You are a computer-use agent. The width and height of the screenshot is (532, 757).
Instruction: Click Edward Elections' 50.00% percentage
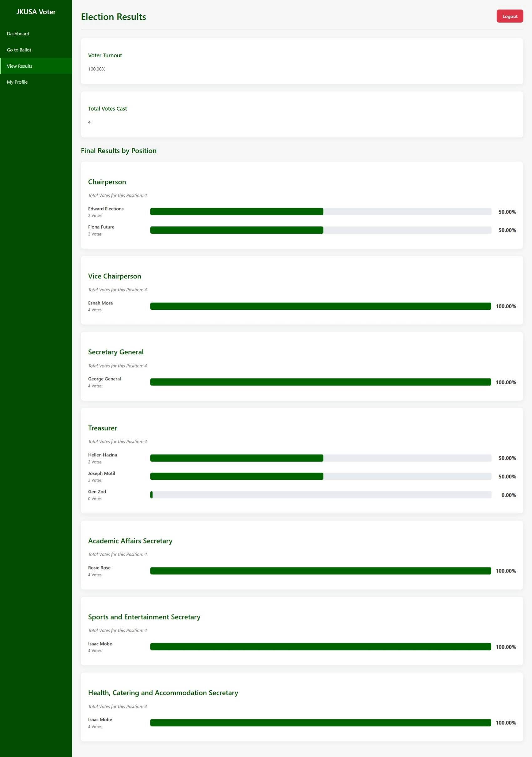click(507, 212)
